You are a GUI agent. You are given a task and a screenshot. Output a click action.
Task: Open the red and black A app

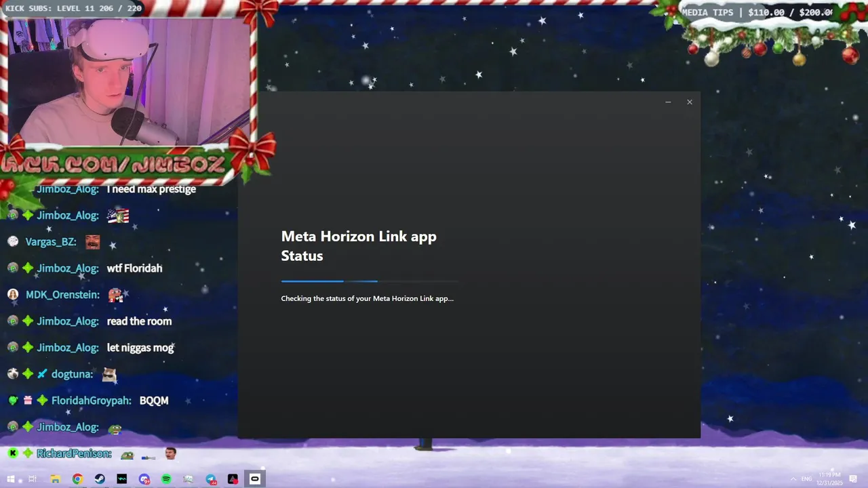[233, 479]
